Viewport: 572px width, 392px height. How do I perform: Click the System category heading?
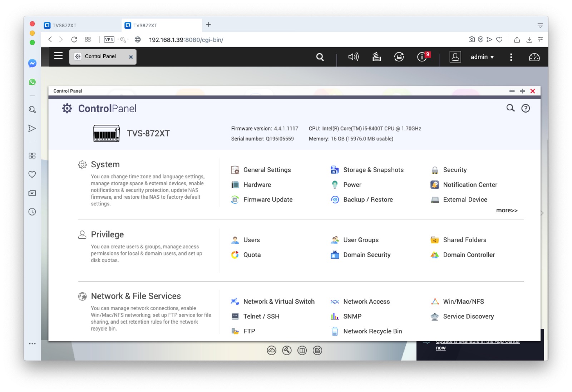pyautogui.click(x=105, y=164)
